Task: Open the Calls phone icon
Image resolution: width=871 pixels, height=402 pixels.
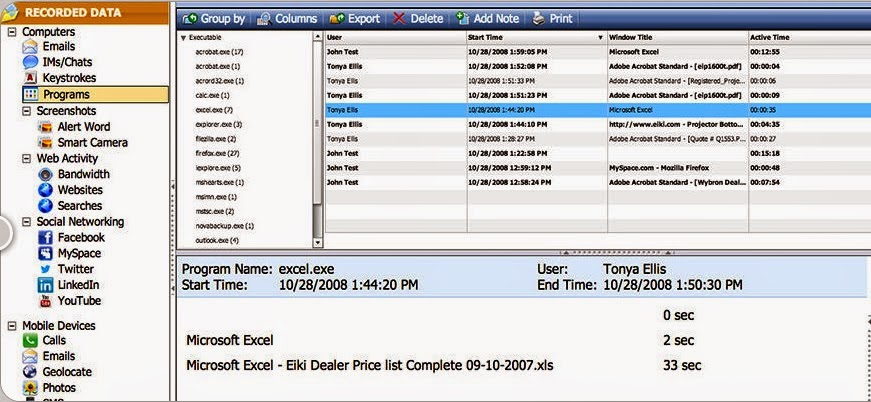Action: [x=30, y=340]
